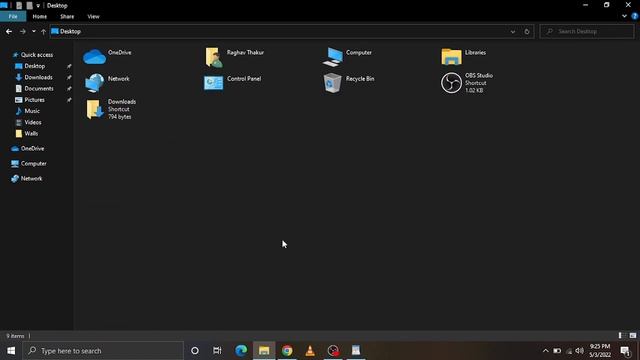This screenshot has height=360, width=640.
Task: Select Videos in navigation pane
Action: [x=33, y=122]
